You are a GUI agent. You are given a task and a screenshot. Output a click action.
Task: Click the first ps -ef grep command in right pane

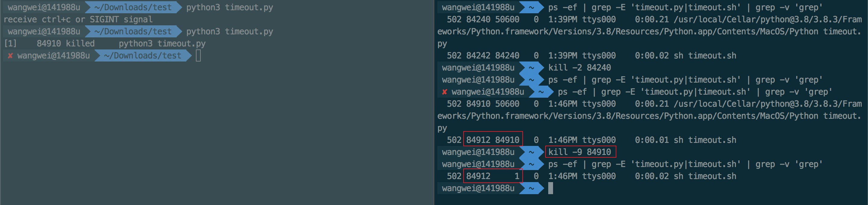click(x=685, y=8)
